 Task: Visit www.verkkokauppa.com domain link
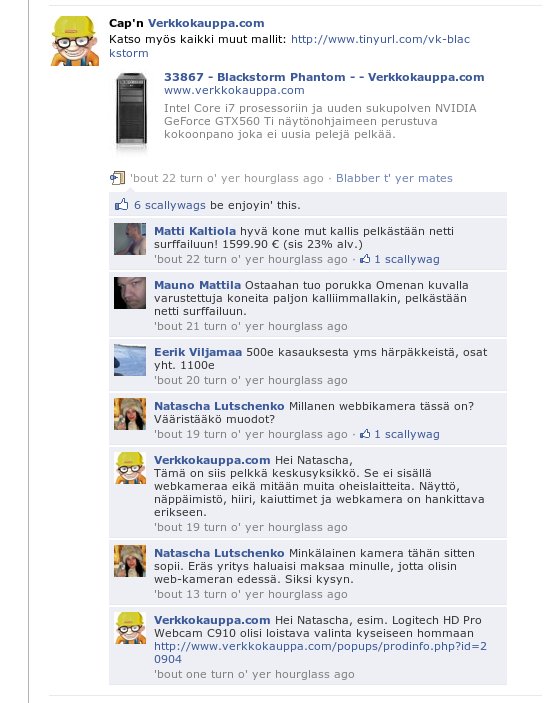(234, 90)
